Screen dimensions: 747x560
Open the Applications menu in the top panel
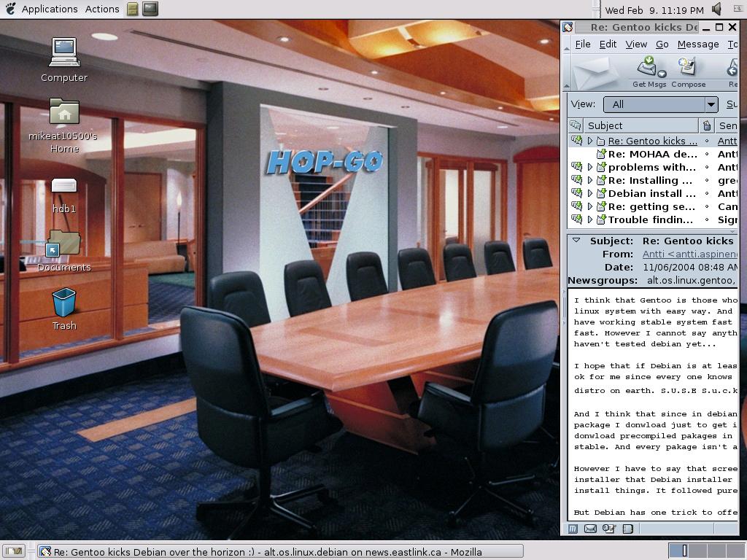pyautogui.click(x=49, y=9)
